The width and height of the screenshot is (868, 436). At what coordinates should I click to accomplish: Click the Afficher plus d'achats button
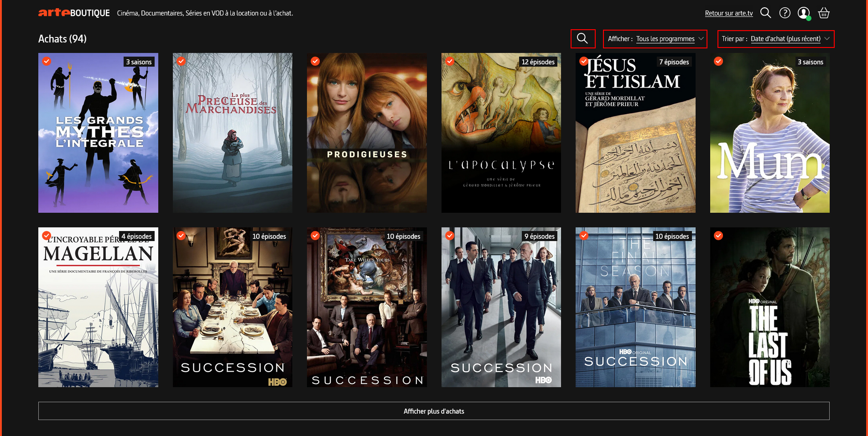(x=434, y=411)
